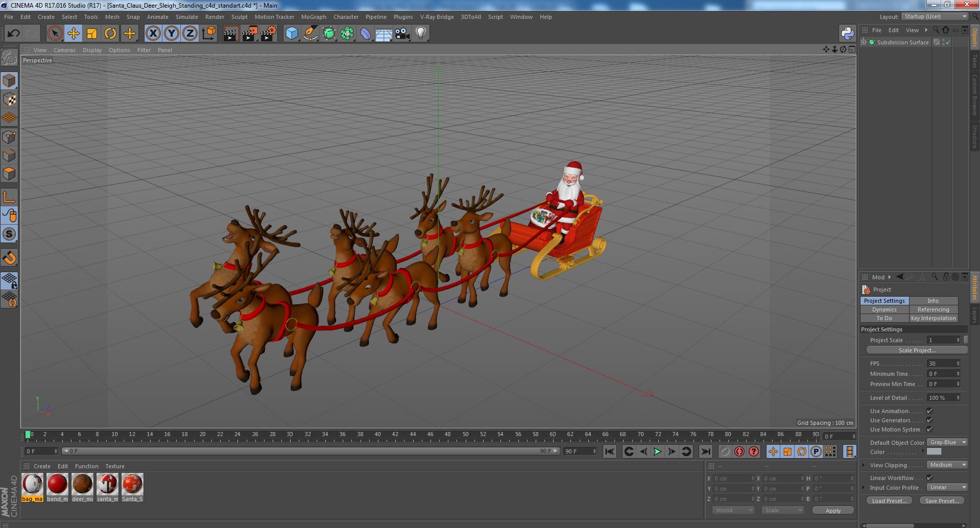Click the Scale Project button
Viewport: 980px width, 528px height.
917,350
